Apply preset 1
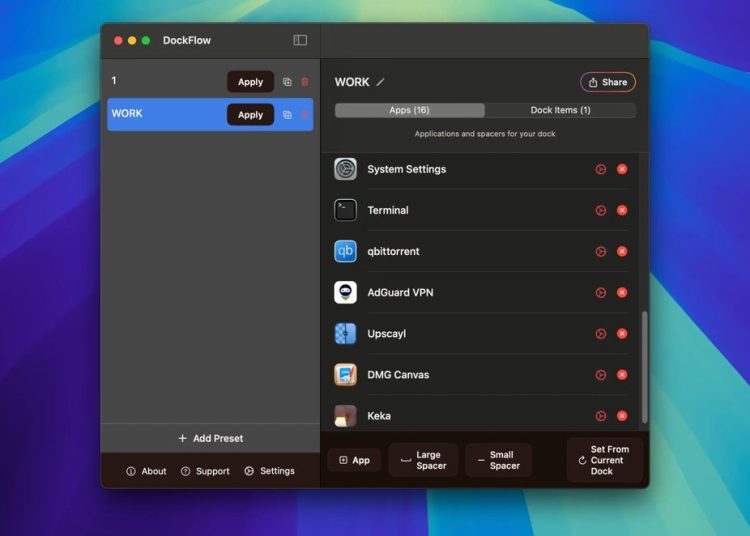 pyautogui.click(x=250, y=82)
